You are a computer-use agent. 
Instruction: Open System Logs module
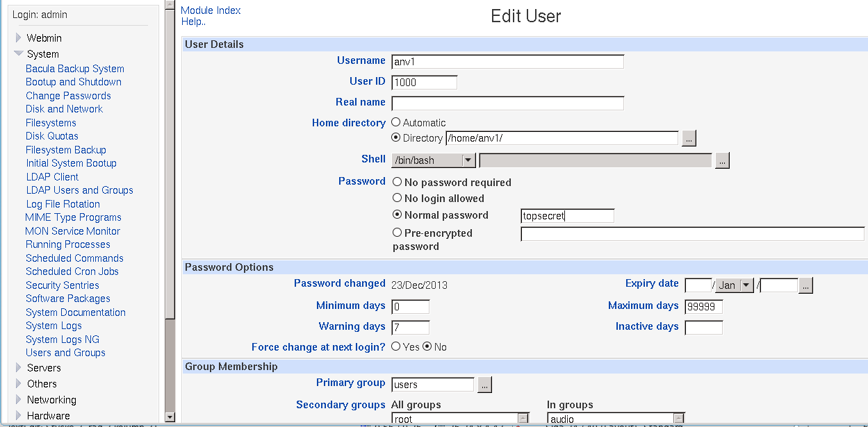pos(54,326)
